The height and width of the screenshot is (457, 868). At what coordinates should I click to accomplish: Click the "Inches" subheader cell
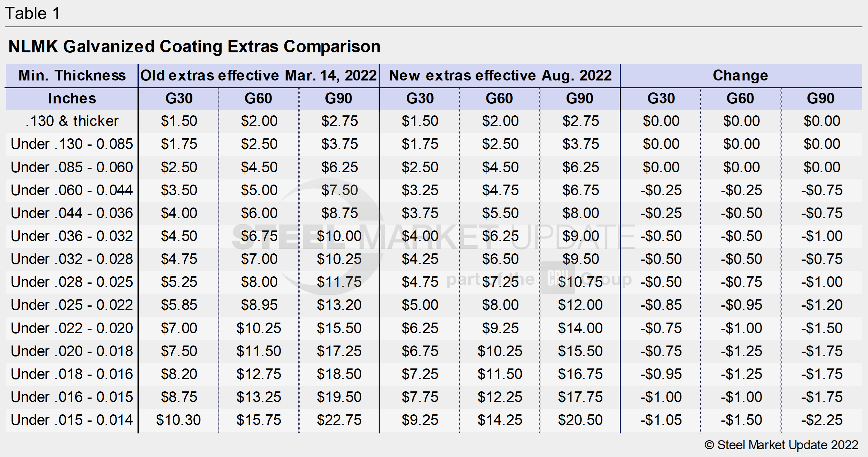point(72,99)
